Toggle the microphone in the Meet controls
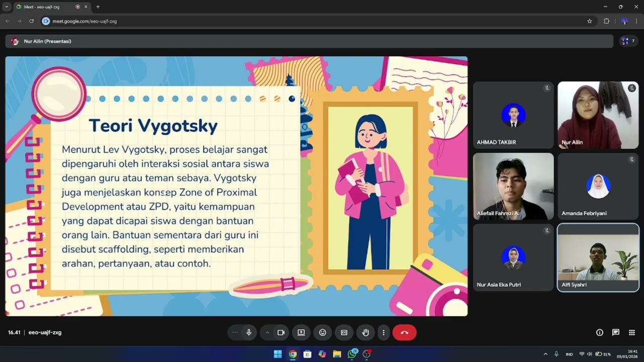 pos(249,332)
